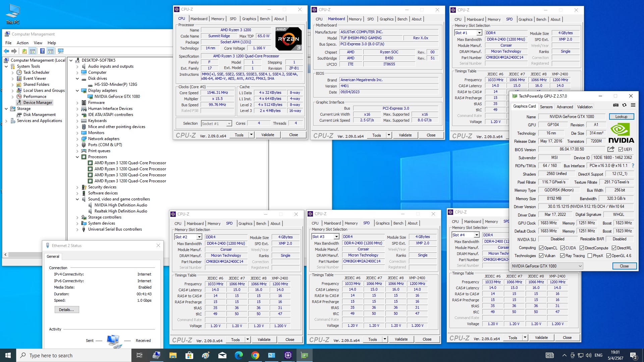Open the Slot #1 memory slot dropdown
This screenshot has width=644, height=362.
(479, 33)
